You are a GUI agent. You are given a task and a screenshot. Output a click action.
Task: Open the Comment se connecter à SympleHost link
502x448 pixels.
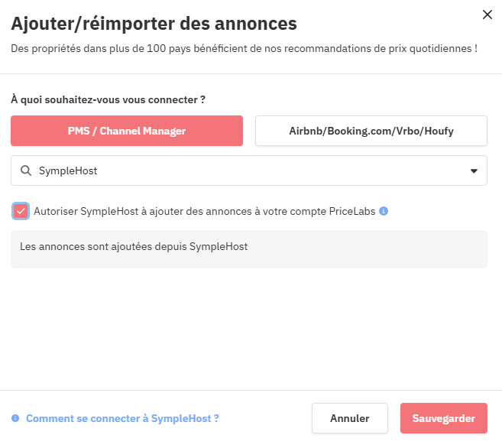[x=122, y=418]
